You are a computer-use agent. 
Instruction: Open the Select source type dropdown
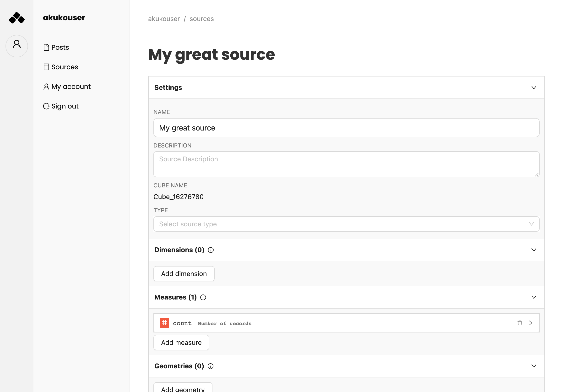coord(346,224)
